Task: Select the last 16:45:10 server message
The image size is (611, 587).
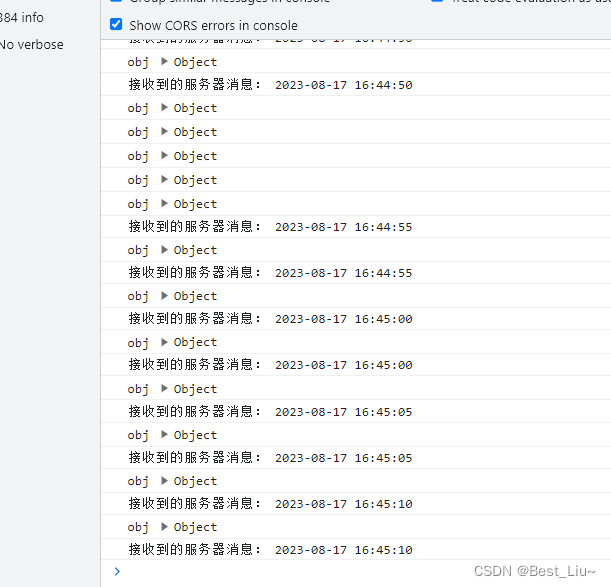Action: (356, 550)
